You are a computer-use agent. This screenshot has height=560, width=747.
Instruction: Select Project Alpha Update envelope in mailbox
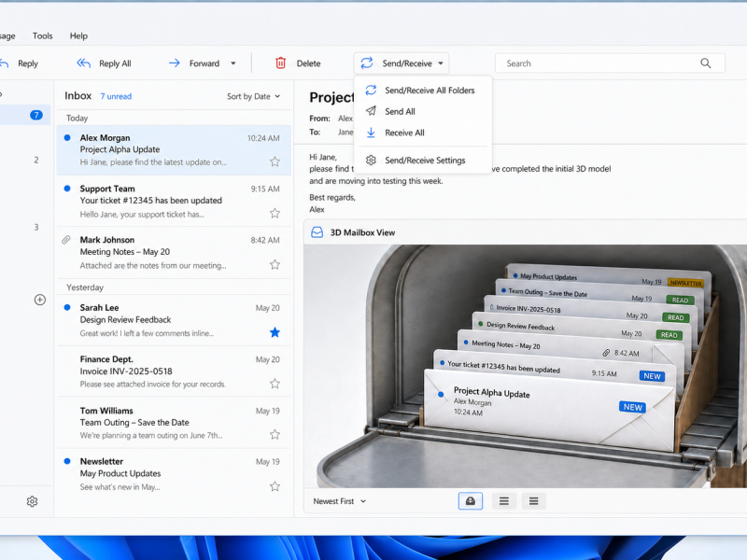coord(548,410)
